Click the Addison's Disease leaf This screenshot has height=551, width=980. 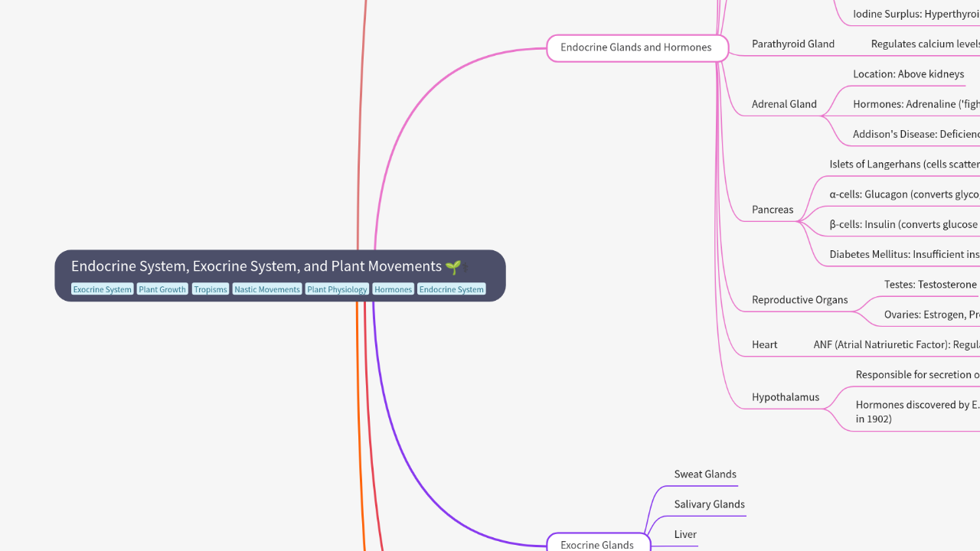click(x=916, y=134)
